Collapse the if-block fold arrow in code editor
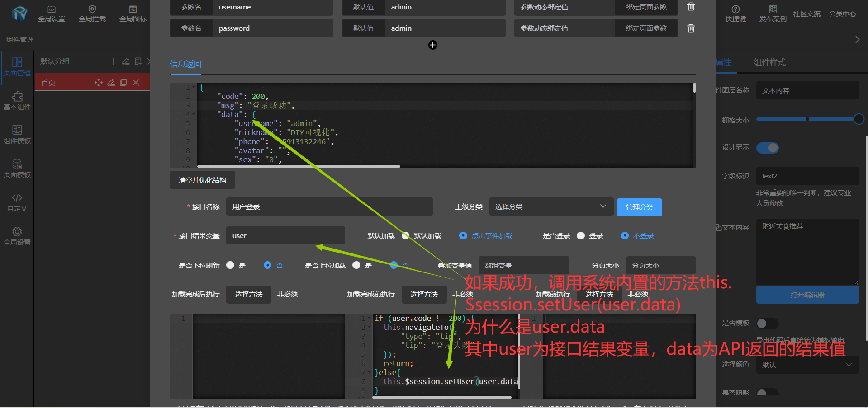This screenshot has width=868, height=408. (x=370, y=318)
